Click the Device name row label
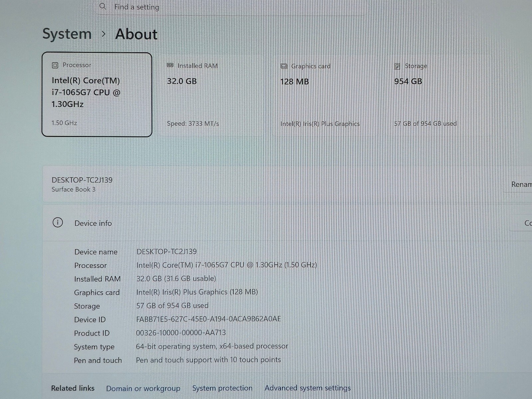The height and width of the screenshot is (399, 532). pos(96,252)
